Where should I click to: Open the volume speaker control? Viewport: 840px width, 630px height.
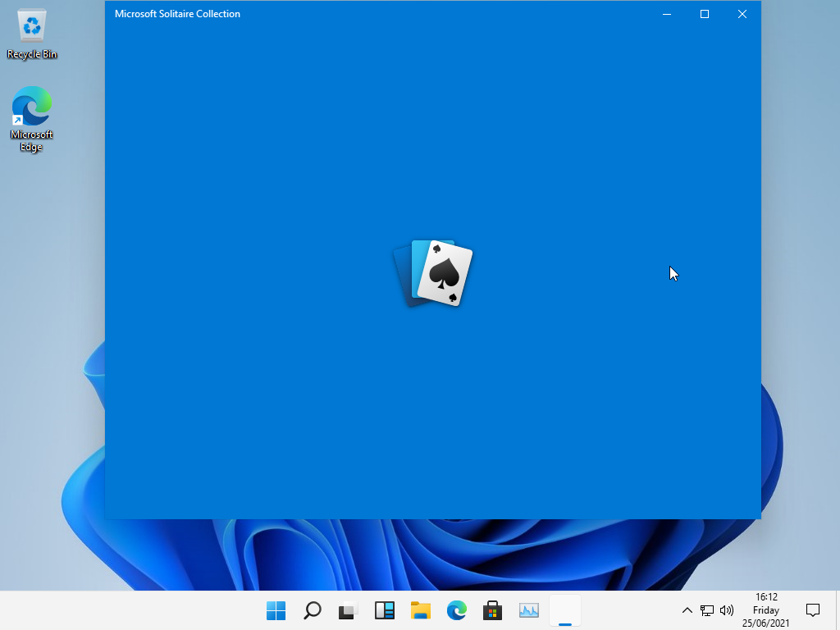click(x=726, y=610)
